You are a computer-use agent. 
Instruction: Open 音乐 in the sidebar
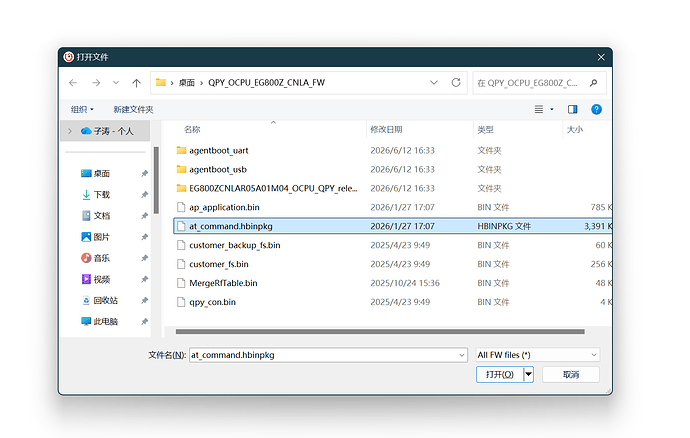95,258
